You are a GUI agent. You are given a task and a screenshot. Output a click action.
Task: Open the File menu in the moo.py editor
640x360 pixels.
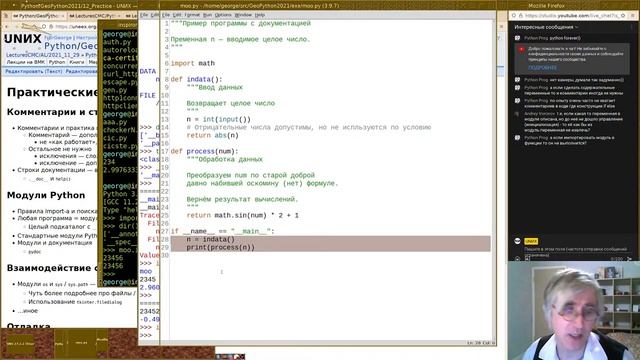click(x=166, y=15)
